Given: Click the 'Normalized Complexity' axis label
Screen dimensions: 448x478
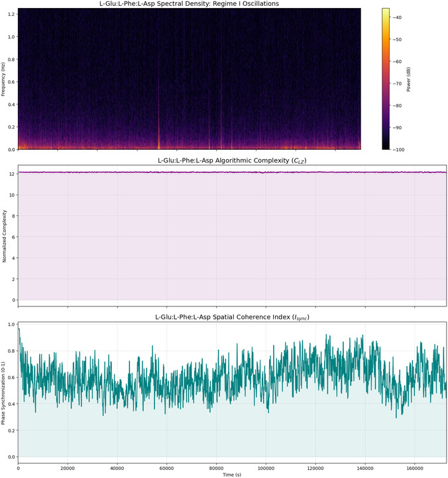Looking at the screenshot, I should click(x=4, y=236).
